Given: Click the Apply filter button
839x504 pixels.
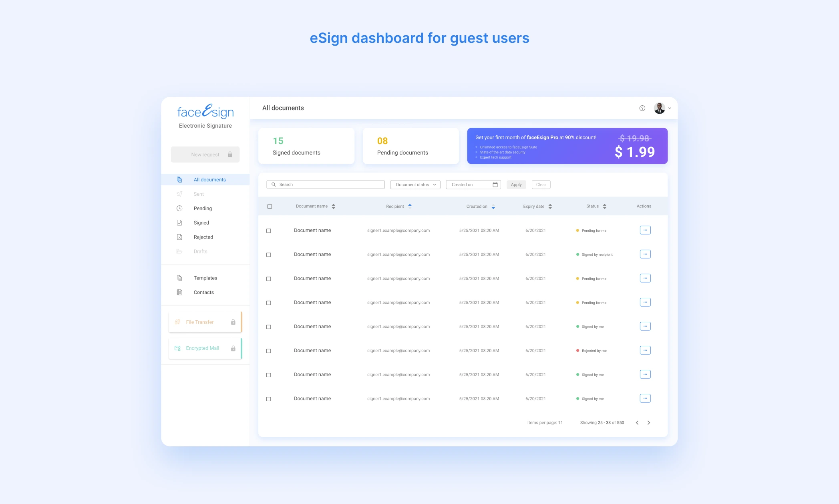Looking at the screenshot, I should pos(516,185).
